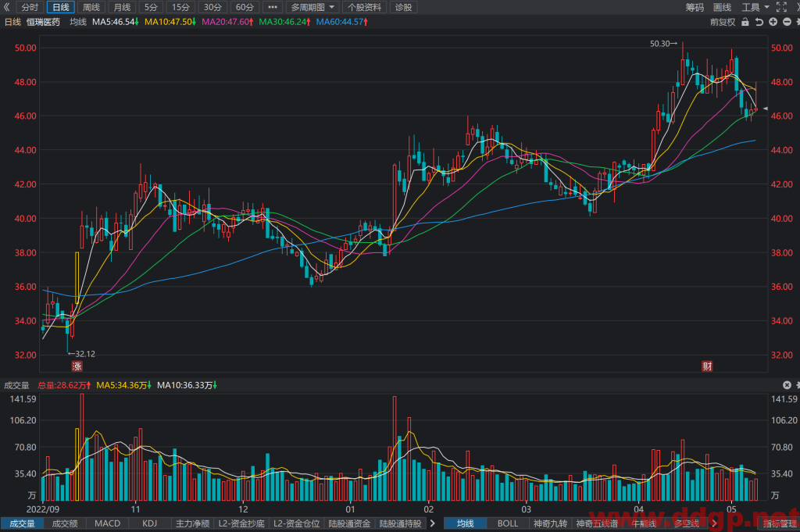Open the 前复权 adjustment selector
The image size is (800, 532).
click(x=723, y=22)
